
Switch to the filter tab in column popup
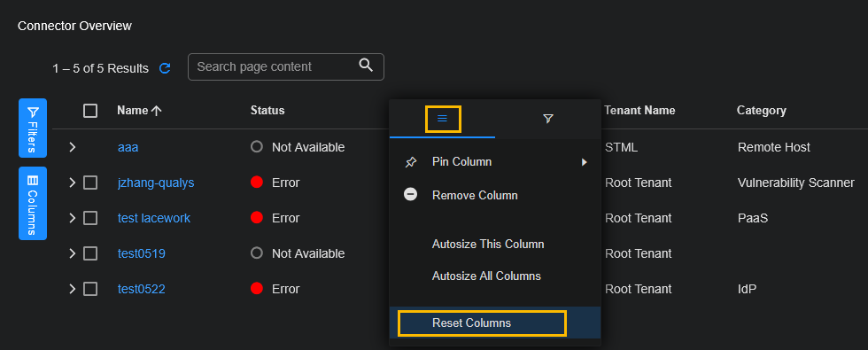click(548, 119)
